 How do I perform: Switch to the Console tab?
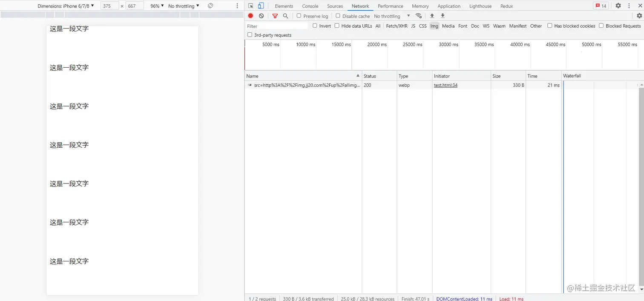click(310, 6)
